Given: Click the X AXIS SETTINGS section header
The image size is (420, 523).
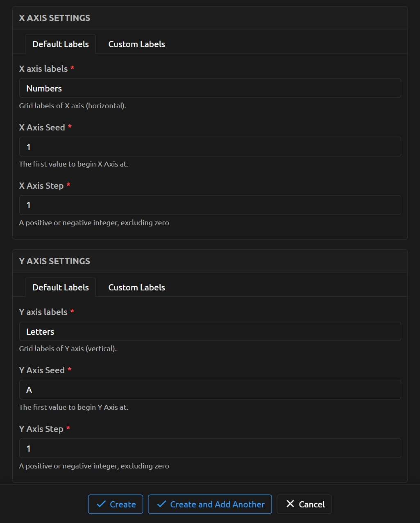Looking at the screenshot, I should pyautogui.click(x=54, y=18).
